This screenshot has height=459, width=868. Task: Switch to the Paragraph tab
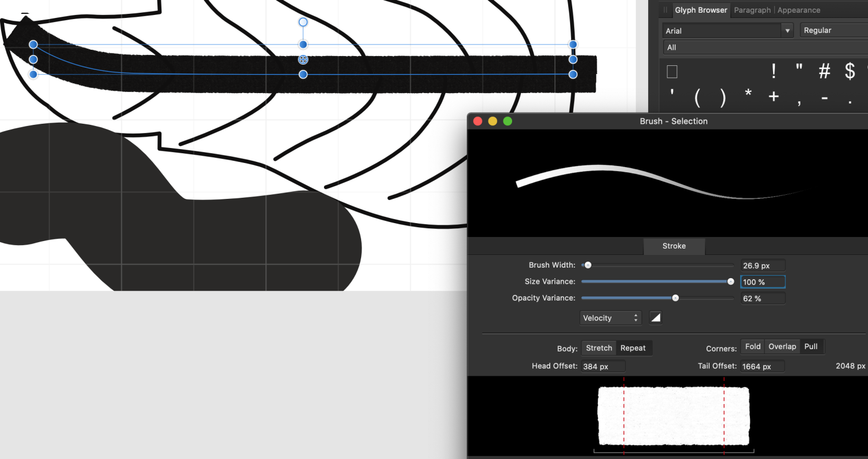coord(752,10)
